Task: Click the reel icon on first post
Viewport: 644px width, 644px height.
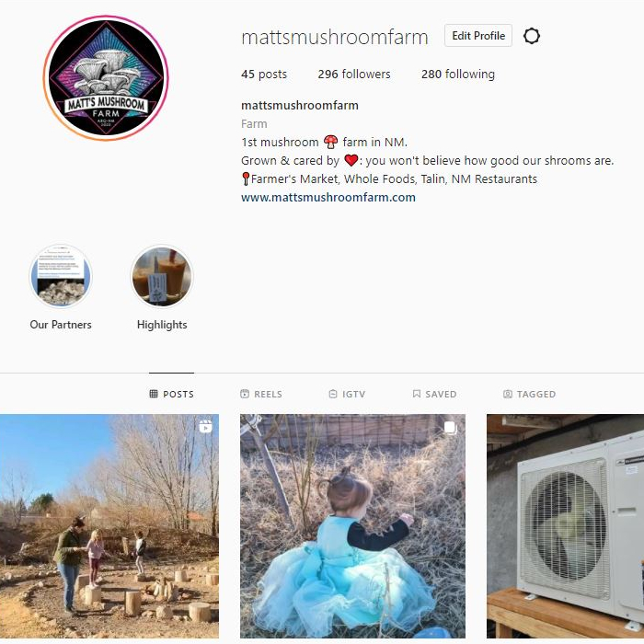Action: click(205, 427)
